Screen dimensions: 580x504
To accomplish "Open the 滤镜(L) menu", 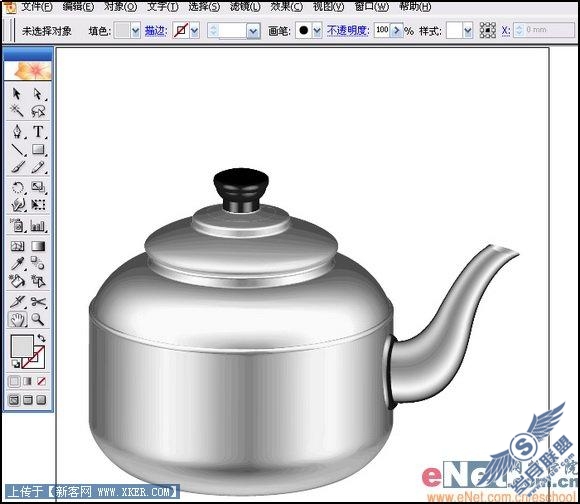I will (245, 7).
